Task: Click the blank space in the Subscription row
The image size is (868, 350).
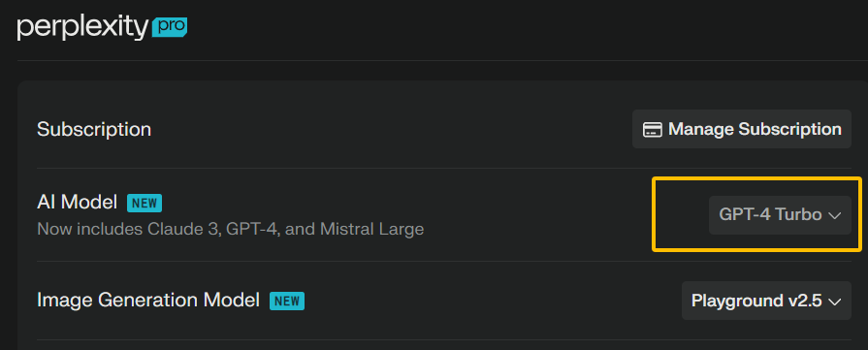Action: pos(388,130)
